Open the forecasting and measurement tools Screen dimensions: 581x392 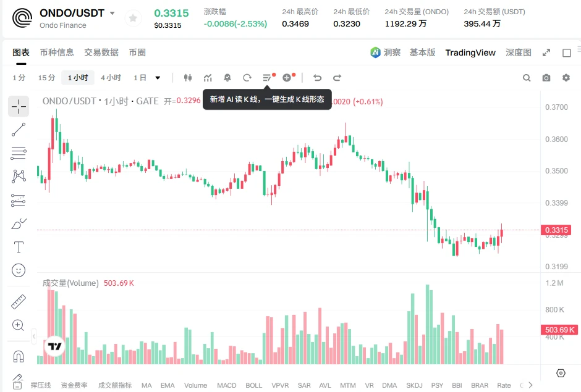pyautogui.click(x=19, y=200)
